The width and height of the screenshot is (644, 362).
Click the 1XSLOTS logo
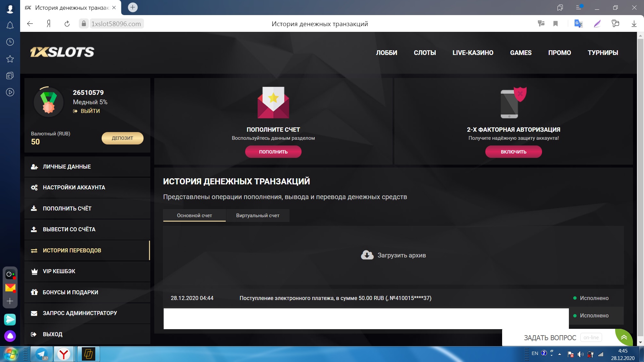(62, 52)
